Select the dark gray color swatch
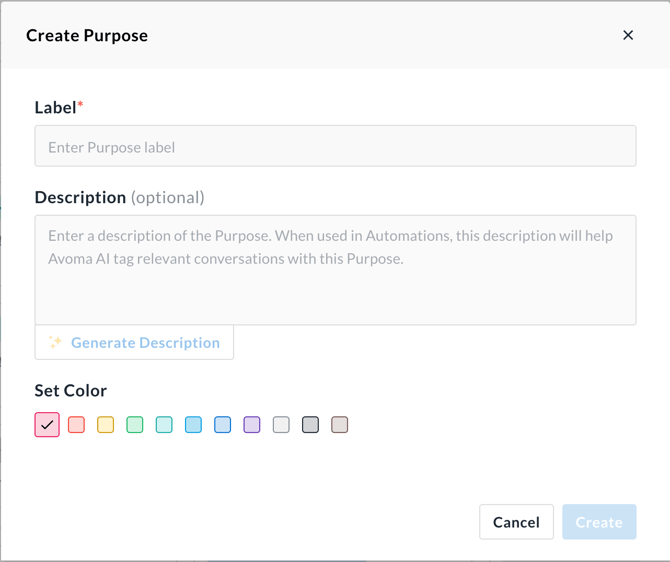Screen dimensions: 670x562 tap(311, 425)
